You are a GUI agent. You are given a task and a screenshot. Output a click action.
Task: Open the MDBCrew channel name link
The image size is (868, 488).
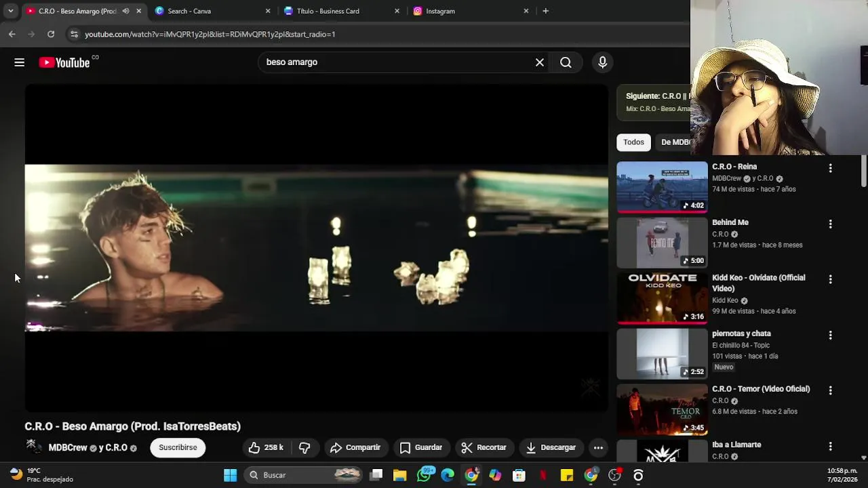tap(68, 448)
